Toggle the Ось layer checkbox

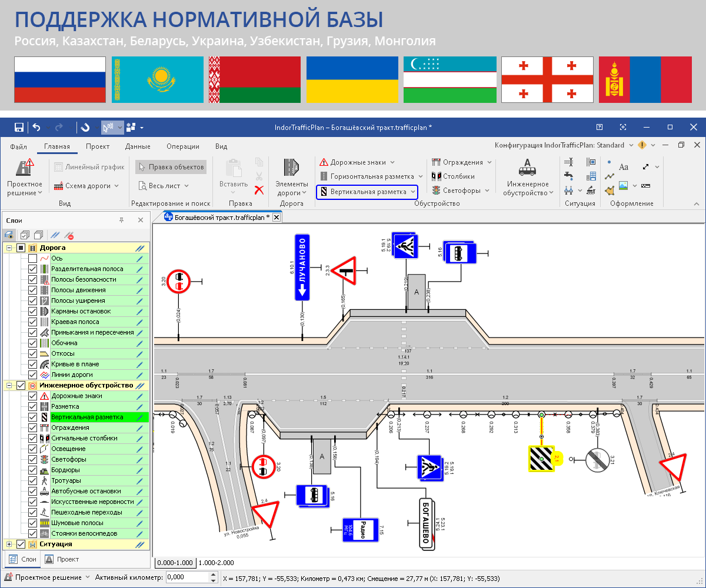33,258
